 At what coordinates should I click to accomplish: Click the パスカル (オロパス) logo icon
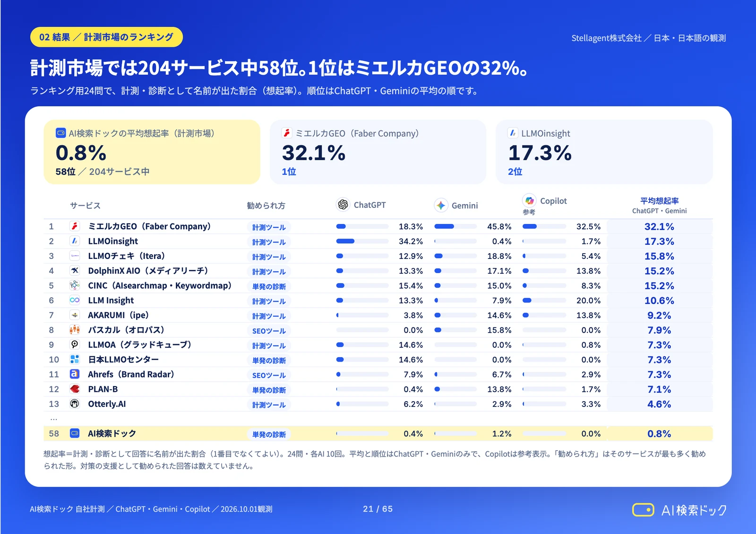tap(75, 330)
